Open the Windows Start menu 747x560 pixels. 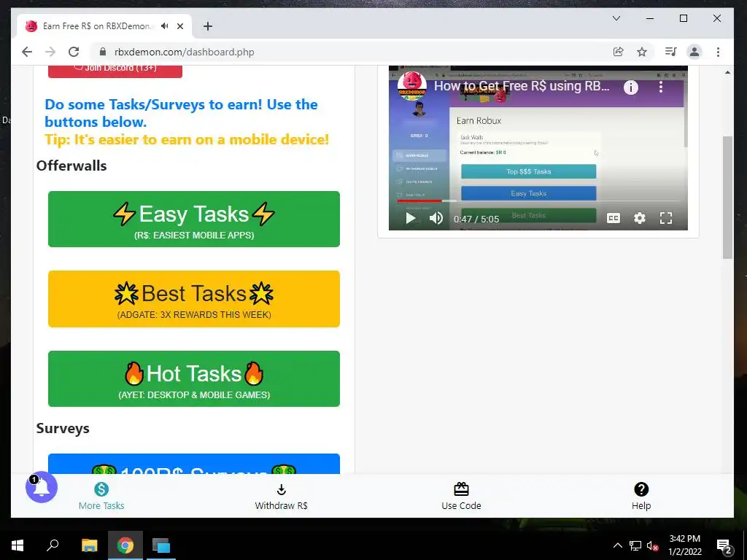(18, 545)
